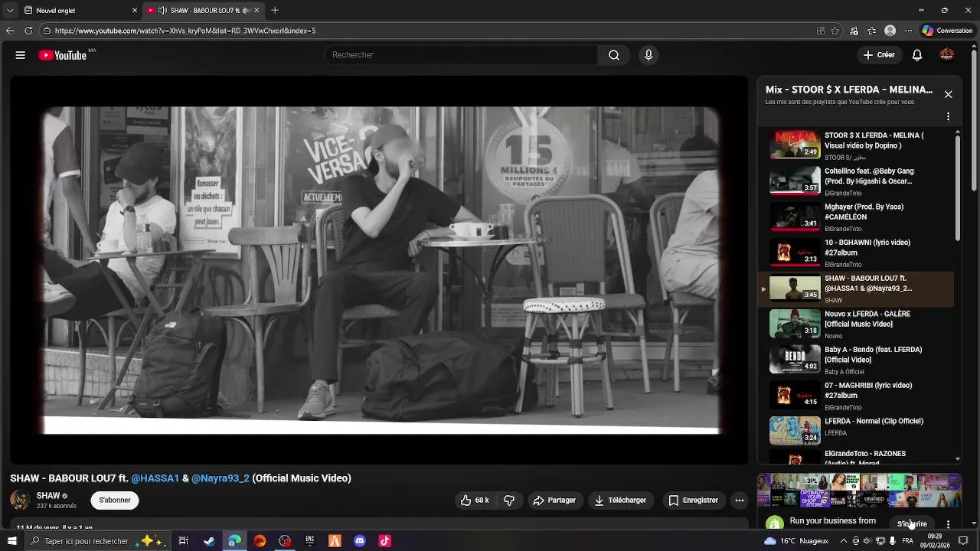The width and height of the screenshot is (980, 551).
Task: Play Nouvo x LFERDA - GALÈRE thumbnail
Action: [795, 324]
